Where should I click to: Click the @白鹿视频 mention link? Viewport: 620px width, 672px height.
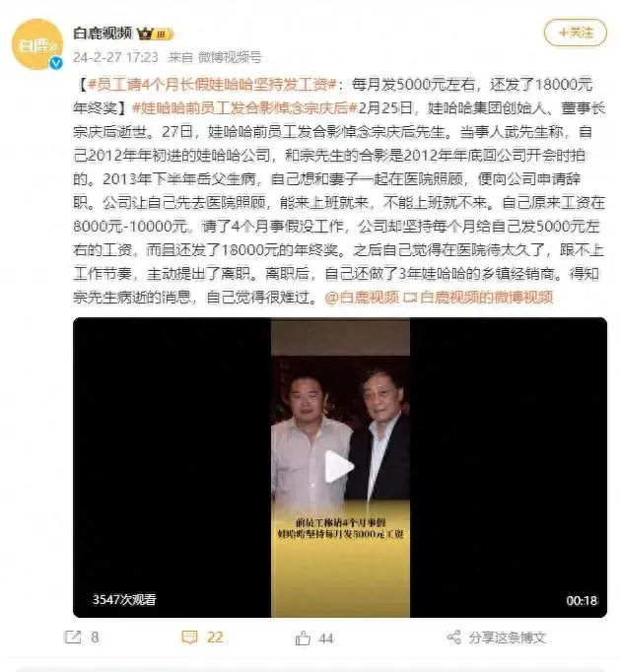[362, 298]
